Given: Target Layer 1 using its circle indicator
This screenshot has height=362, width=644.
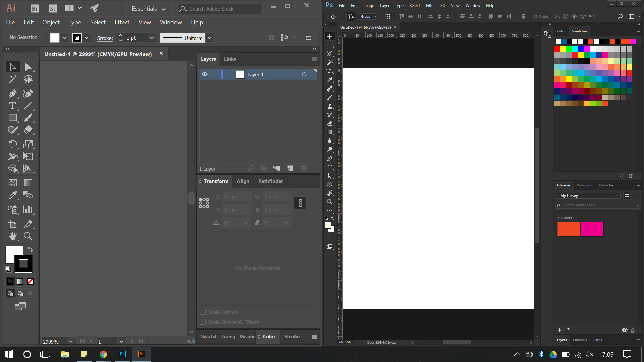Looking at the screenshot, I should point(304,74).
